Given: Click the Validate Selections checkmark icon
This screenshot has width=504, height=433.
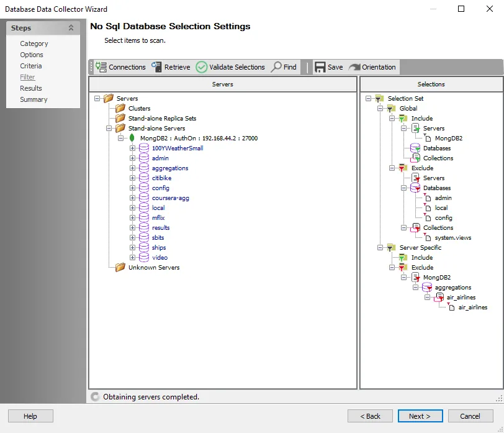Looking at the screenshot, I should click(x=202, y=67).
